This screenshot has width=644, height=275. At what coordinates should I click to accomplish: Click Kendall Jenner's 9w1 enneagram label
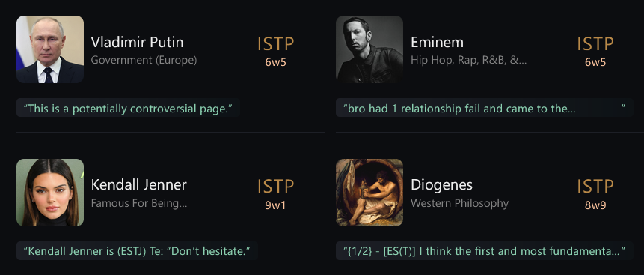(275, 205)
